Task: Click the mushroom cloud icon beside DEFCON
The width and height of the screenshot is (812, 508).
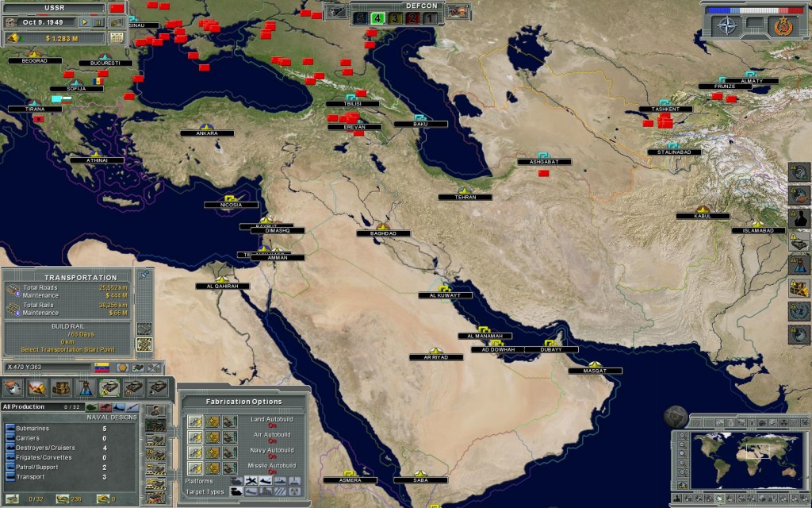Action: tap(458, 12)
